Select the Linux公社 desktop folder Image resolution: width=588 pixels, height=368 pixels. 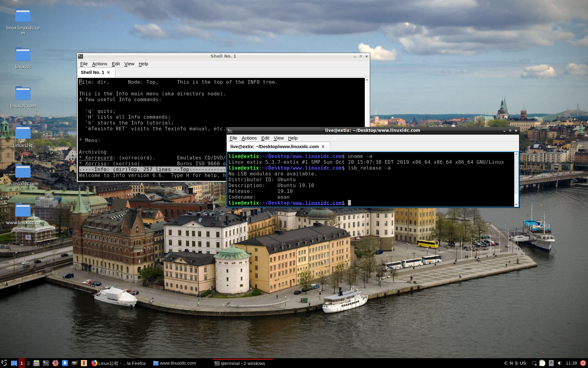coord(23,136)
